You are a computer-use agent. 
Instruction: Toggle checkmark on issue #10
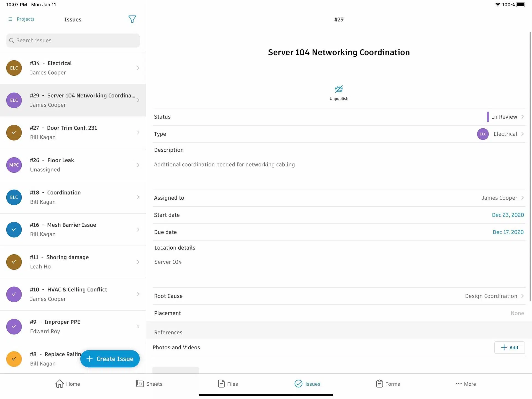[x=14, y=294]
